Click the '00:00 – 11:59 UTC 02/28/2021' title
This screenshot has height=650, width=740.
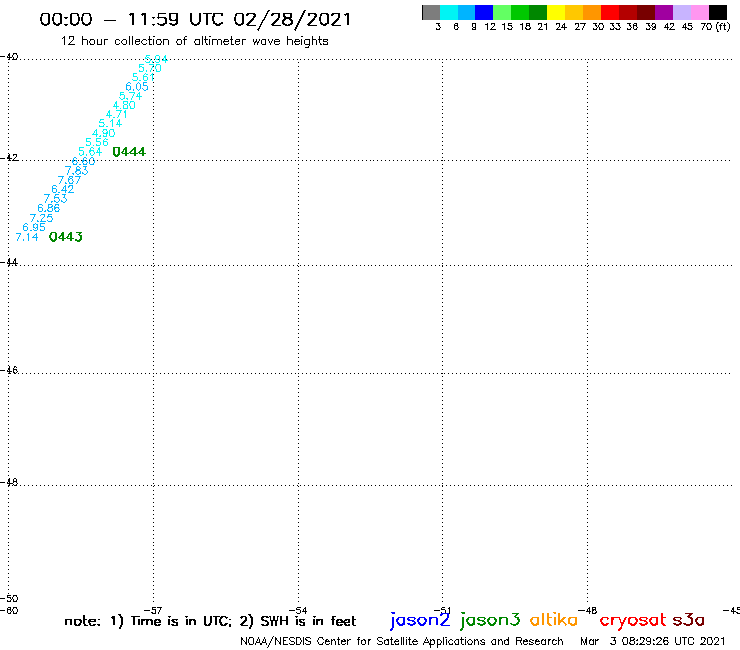click(195, 19)
